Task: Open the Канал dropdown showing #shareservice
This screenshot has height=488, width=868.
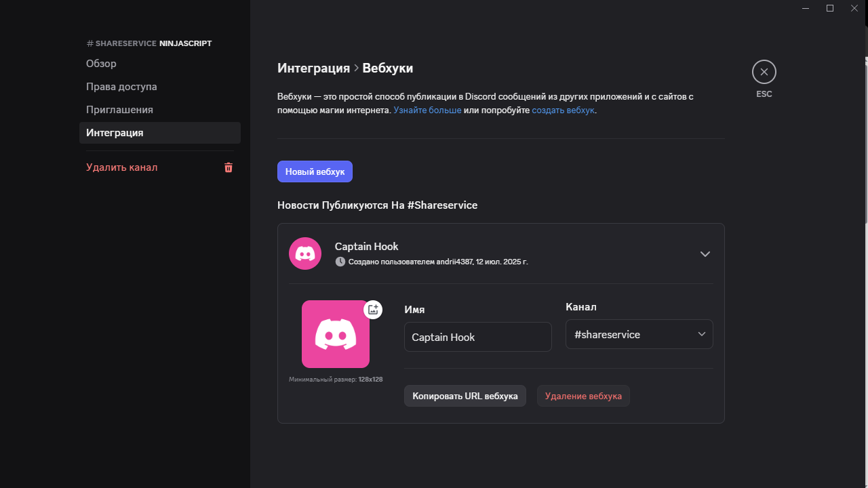Action: (638, 334)
